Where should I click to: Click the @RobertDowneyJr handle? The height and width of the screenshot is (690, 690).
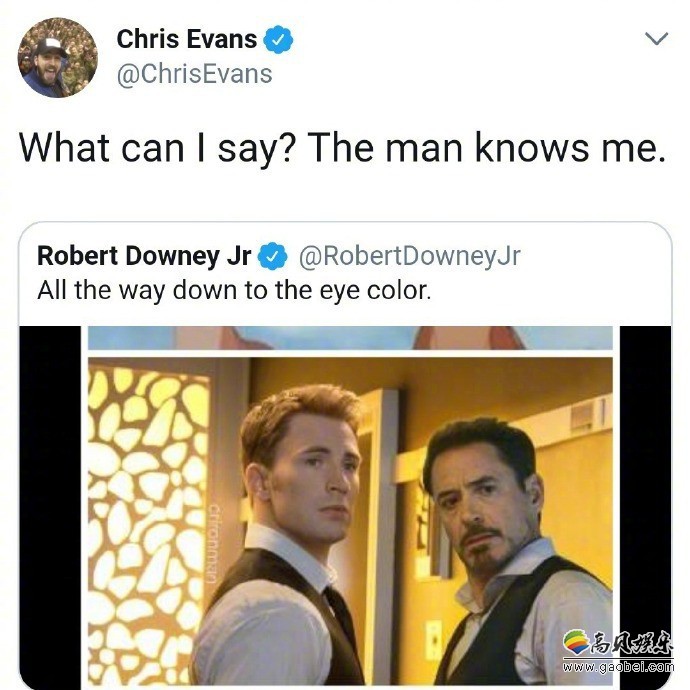pos(410,256)
